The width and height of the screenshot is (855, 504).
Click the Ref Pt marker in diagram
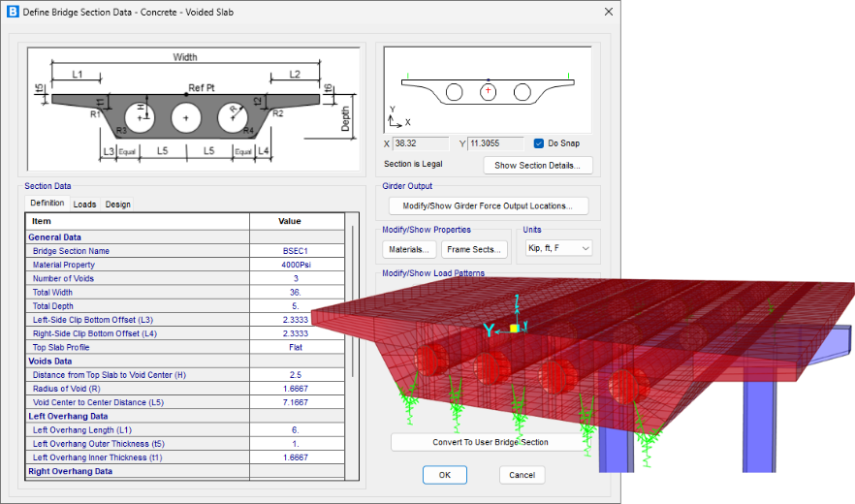(x=186, y=95)
